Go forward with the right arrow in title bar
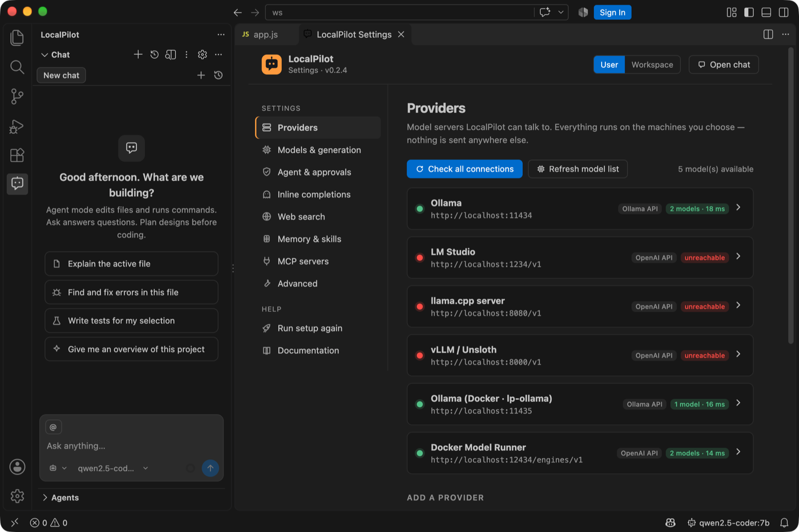 click(255, 12)
